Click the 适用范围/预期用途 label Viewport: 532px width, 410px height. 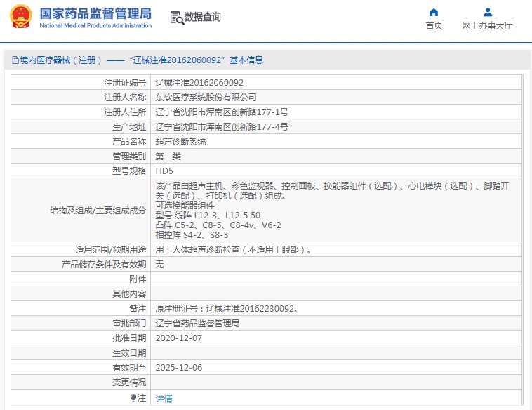[x=111, y=250]
